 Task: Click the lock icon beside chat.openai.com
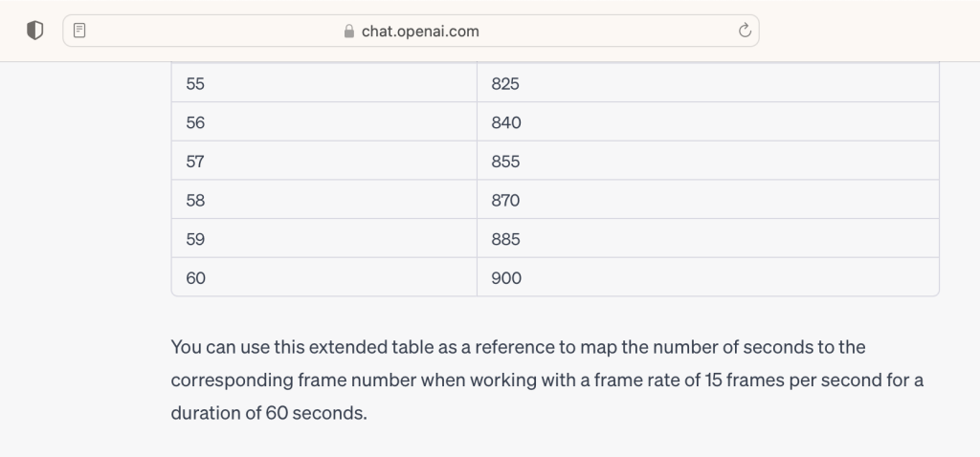(x=349, y=32)
